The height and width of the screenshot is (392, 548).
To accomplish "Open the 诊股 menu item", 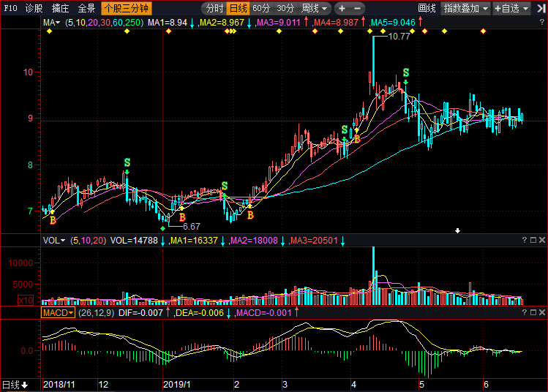I will (x=34, y=9).
